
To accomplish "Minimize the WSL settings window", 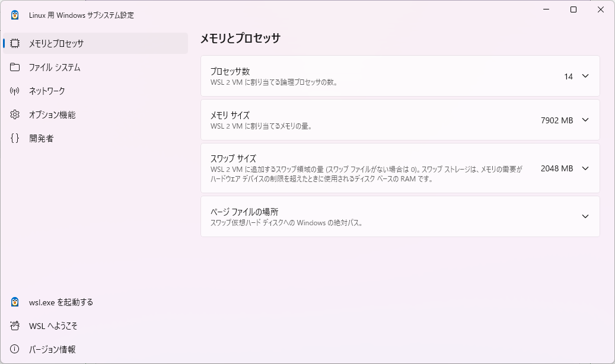I will 546,9.
